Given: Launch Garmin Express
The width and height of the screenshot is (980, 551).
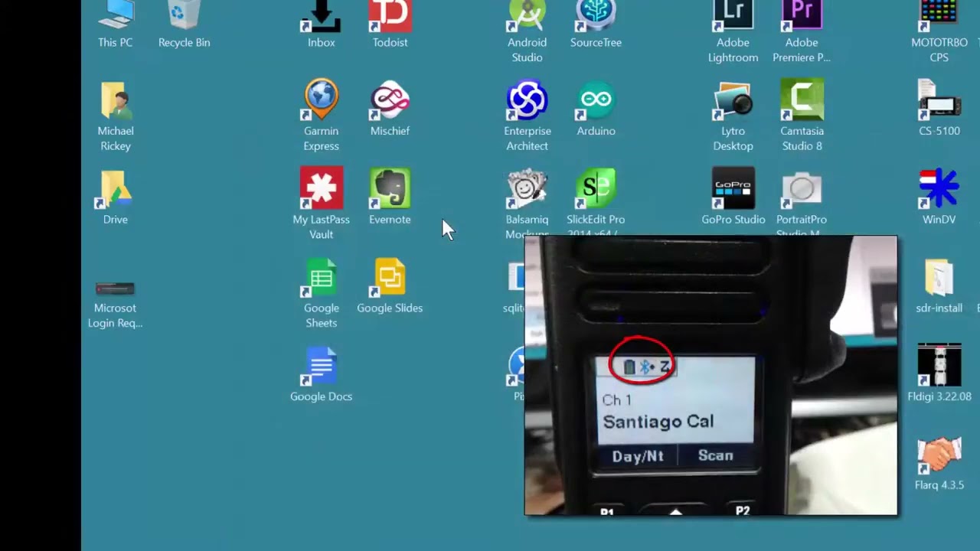Looking at the screenshot, I should point(321,116).
